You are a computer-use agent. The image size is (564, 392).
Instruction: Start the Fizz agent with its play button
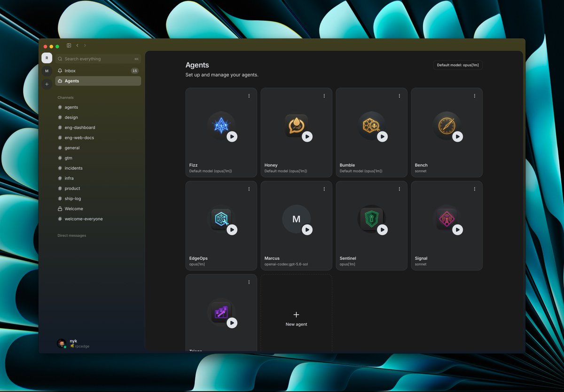[232, 136]
